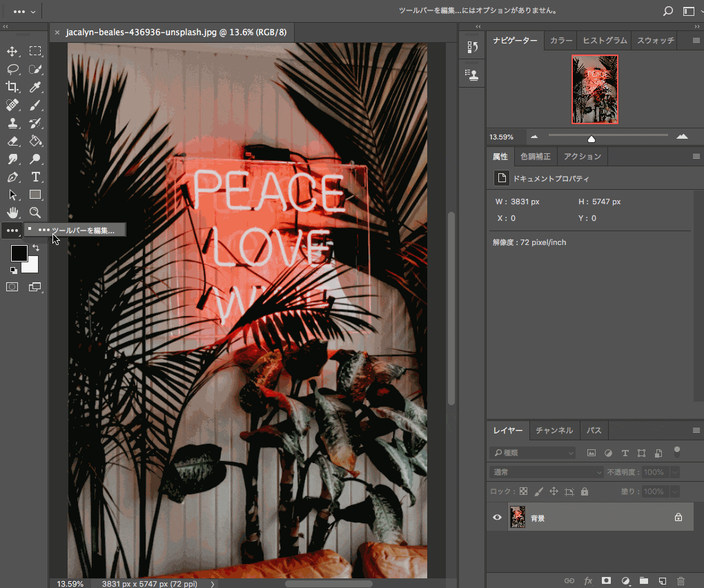
Task: Toggle Quick Mask mode
Action: tap(12, 287)
